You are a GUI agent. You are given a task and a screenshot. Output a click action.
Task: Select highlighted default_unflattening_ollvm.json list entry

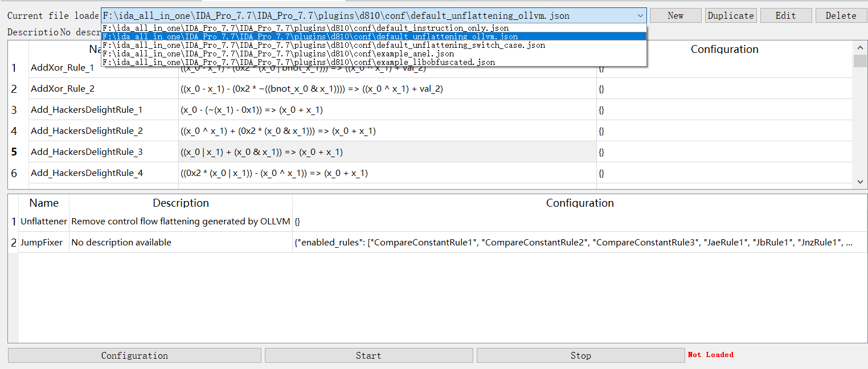click(310, 36)
